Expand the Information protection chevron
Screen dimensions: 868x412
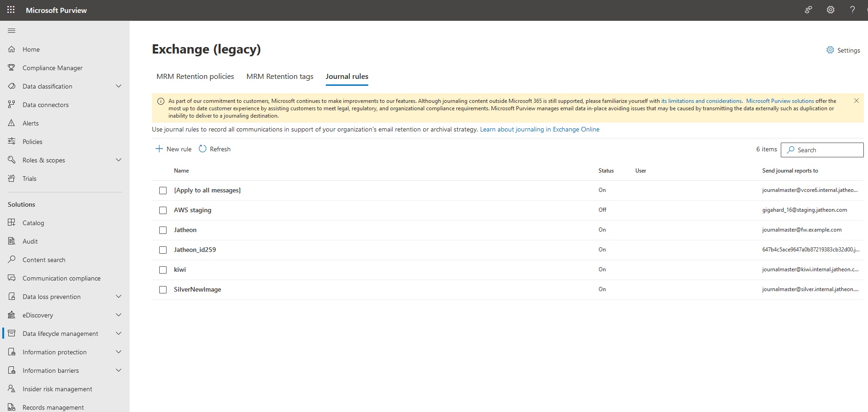point(119,352)
